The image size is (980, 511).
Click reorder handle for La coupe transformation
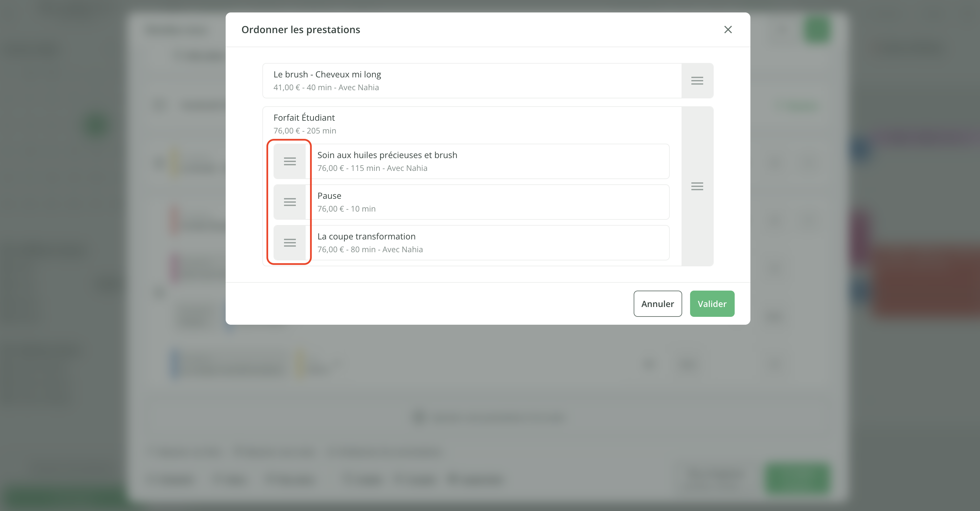click(290, 243)
